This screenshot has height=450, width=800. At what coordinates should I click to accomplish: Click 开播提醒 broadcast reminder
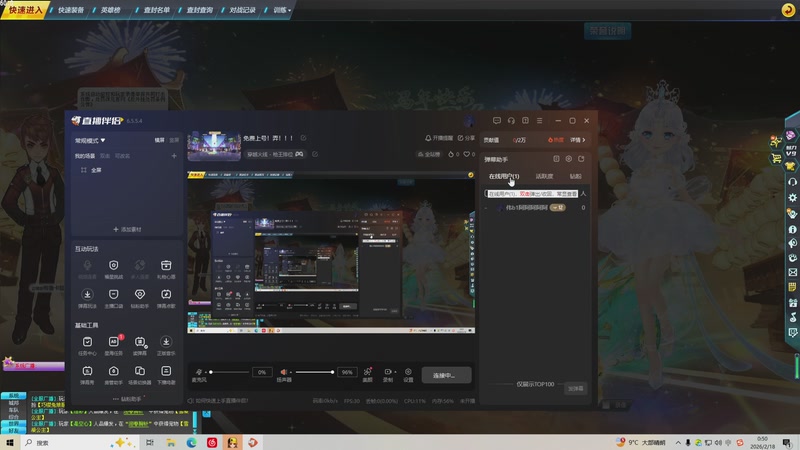(439, 138)
